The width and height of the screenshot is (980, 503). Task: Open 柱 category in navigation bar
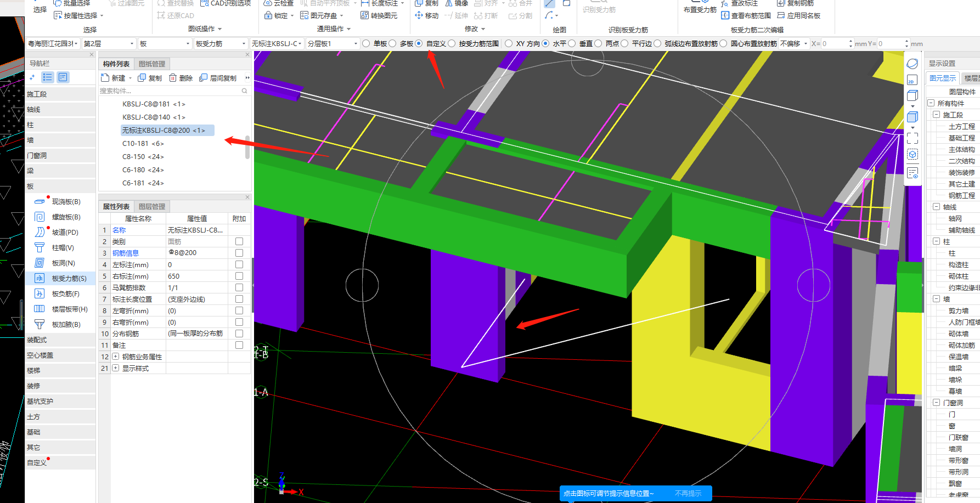pyautogui.click(x=60, y=125)
